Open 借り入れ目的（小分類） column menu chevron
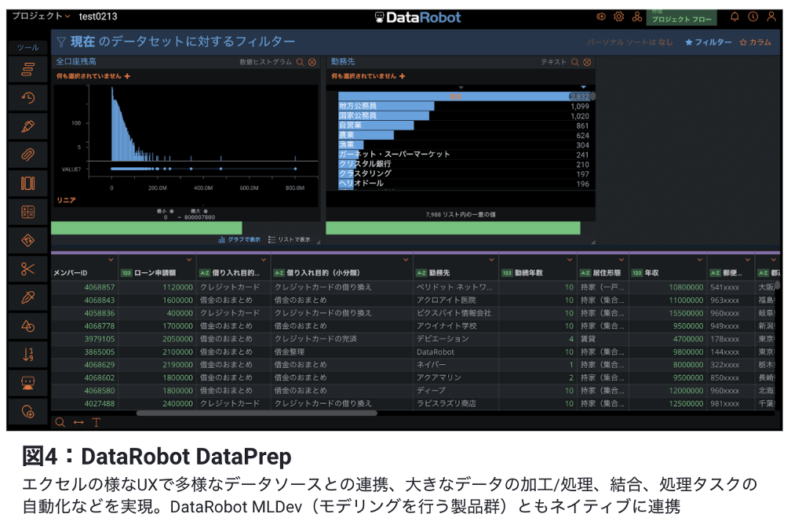The height and width of the screenshot is (532, 791). point(406,261)
